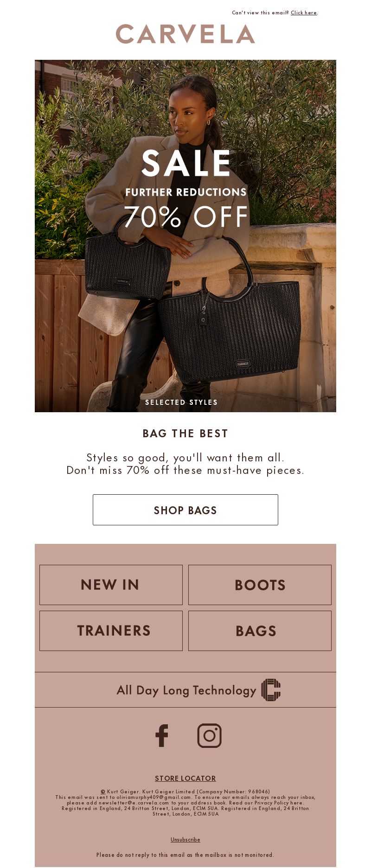371x868 pixels.
Task: Open the BOOTS category
Action: tap(260, 585)
